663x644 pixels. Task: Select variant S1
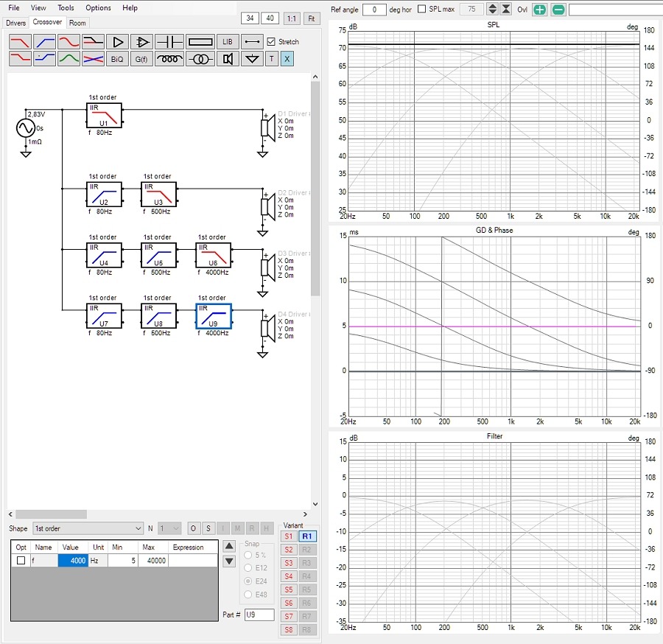(288, 536)
